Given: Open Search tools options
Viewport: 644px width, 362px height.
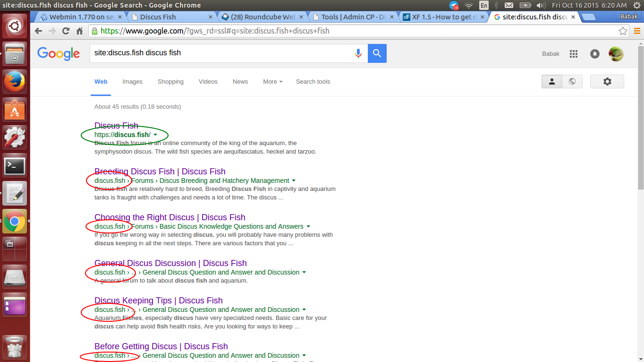Looking at the screenshot, I should pos(313,82).
